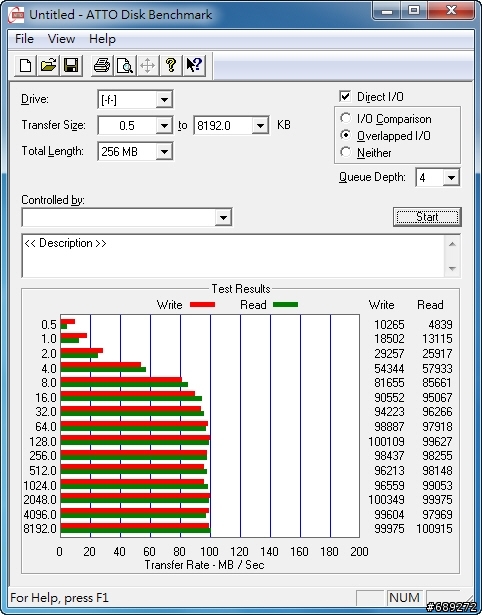Image resolution: width=482 pixels, height=615 pixels.
Task: Minimize the ATTO Disk Benchmark window
Action: [387, 11]
